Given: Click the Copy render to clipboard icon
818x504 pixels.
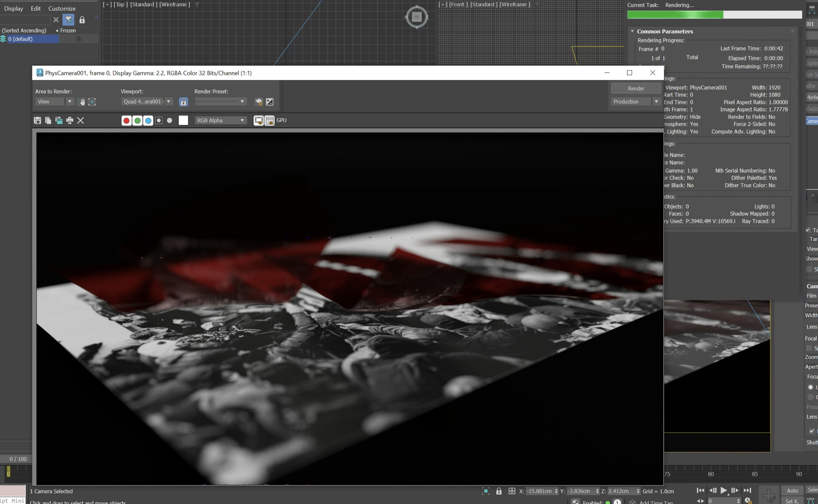Looking at the screenshot, I should pos(48,120).
